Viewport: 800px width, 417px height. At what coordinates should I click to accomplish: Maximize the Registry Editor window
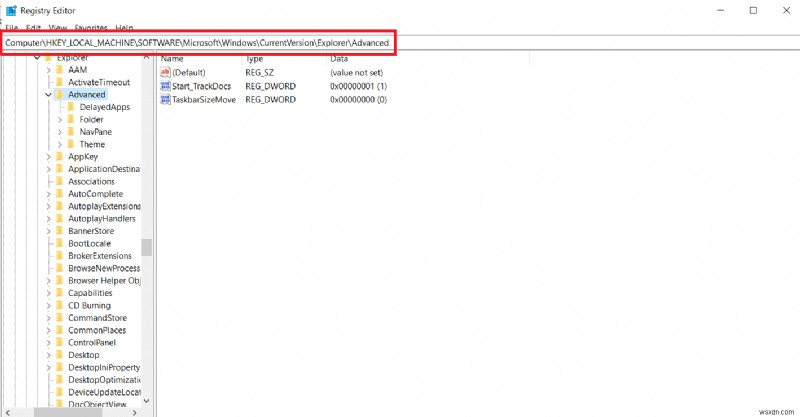pos(753,10)
